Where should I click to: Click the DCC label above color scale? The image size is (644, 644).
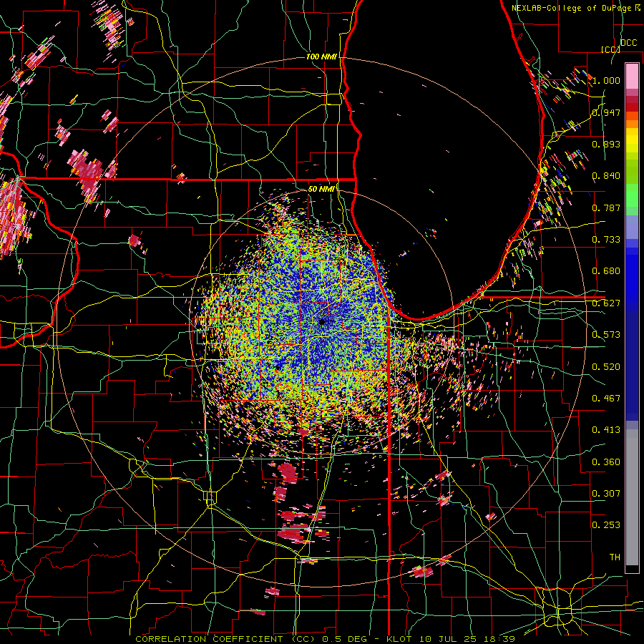click(x=628, y=43)
